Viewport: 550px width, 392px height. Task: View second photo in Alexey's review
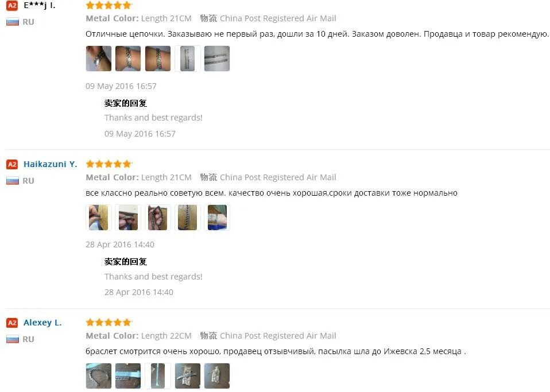click(x=128, y=376)
